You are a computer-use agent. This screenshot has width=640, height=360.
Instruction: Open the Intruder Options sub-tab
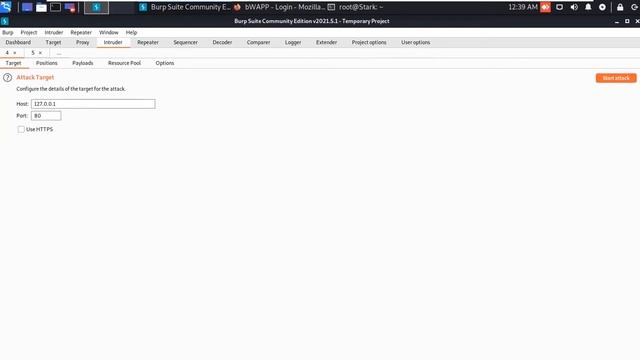(x=165, y=63)
